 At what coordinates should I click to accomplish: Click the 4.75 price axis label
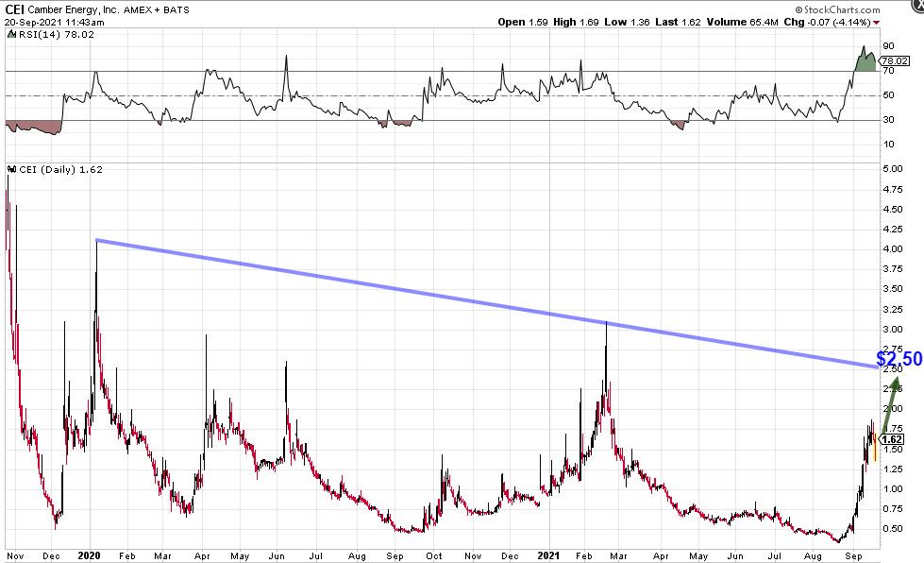[x=892, y=189]
